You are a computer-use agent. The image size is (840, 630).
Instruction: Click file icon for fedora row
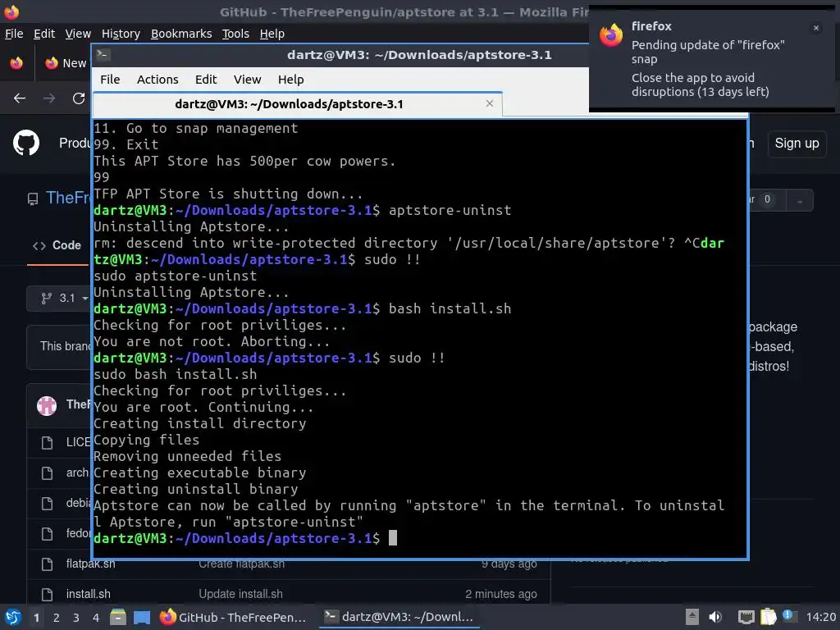pyautogui.click(x=47, y=533)
